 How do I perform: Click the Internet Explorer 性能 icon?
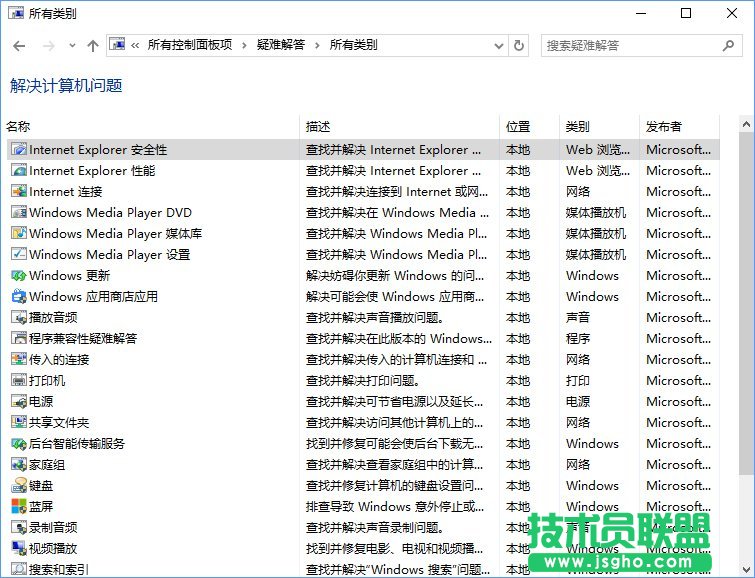point(19,171)
